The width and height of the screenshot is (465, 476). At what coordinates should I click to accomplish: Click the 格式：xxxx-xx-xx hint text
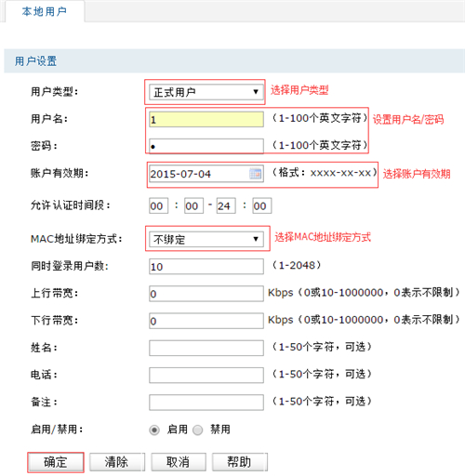pos(325,172)
